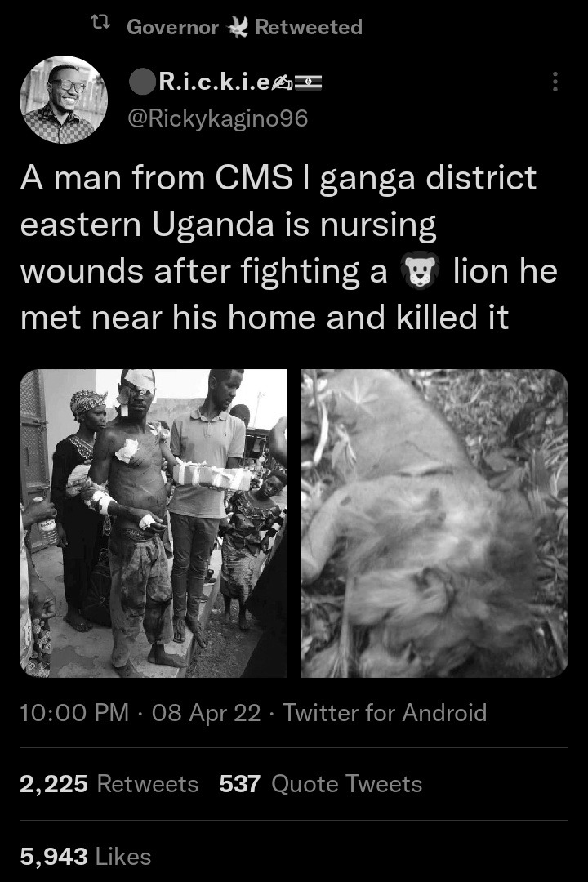588x882 pixels.
Task: Click the Uganda flag emoji icon
Action: (309, 82)
